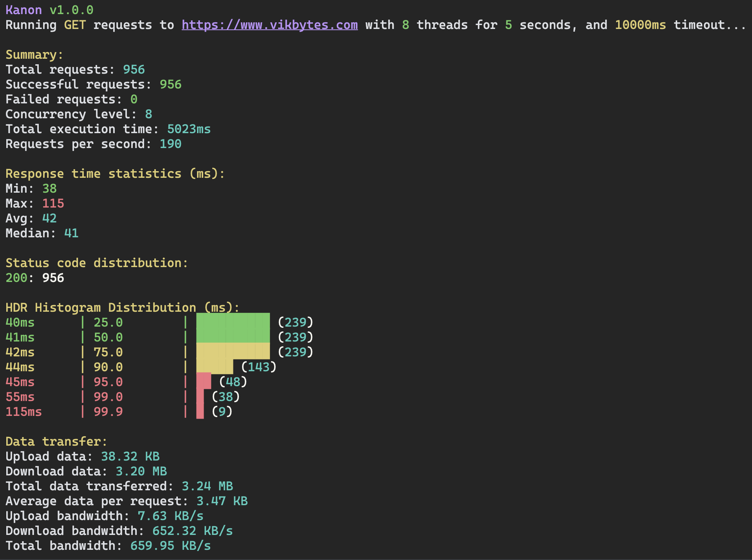This screenshot has width=752, height=560.
Task: Click percentile value 99.0
Action: pos(108,397)
